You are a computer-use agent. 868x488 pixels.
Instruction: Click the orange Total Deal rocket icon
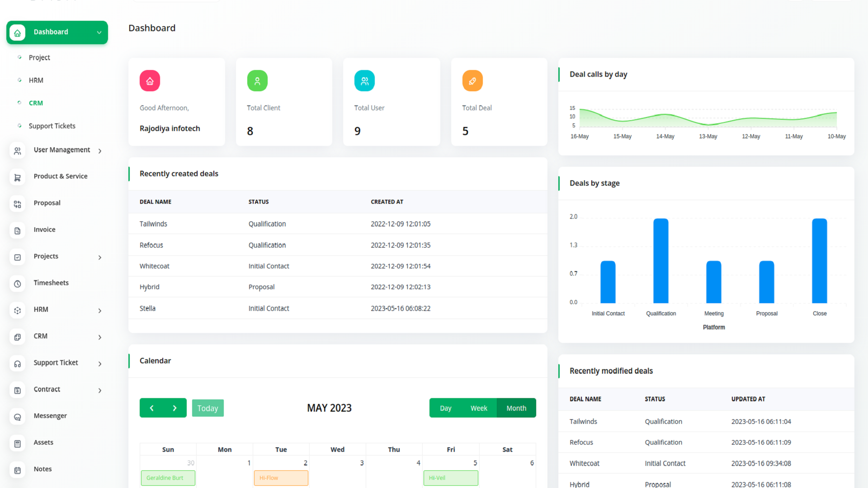pos(472,81)
